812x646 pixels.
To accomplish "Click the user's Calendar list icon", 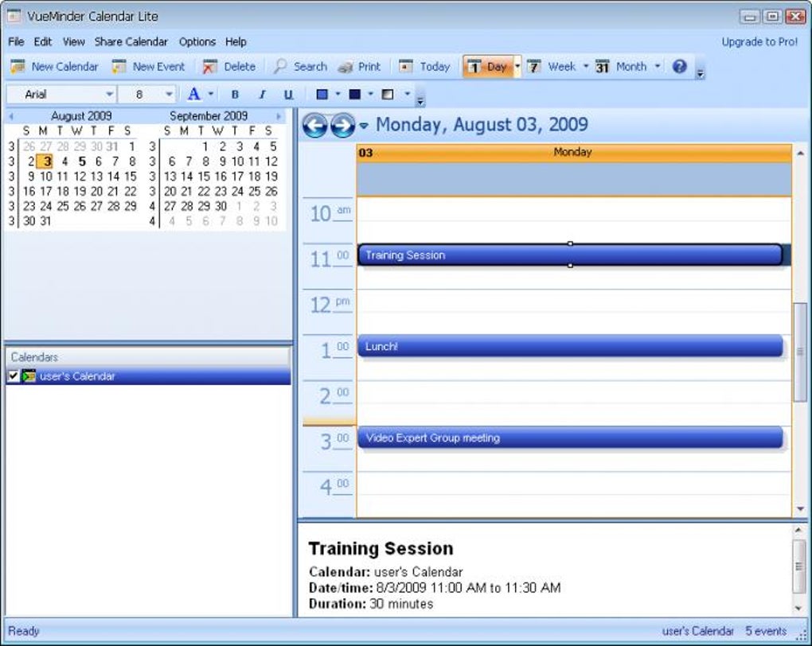I will click(29, 376).
